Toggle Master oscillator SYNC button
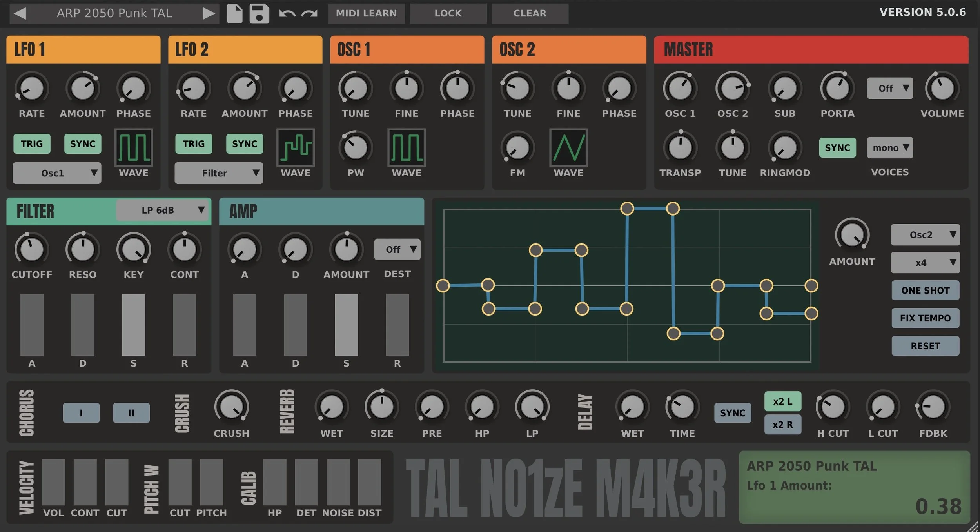Screen dimensions: 980x532 click(837, 148)
